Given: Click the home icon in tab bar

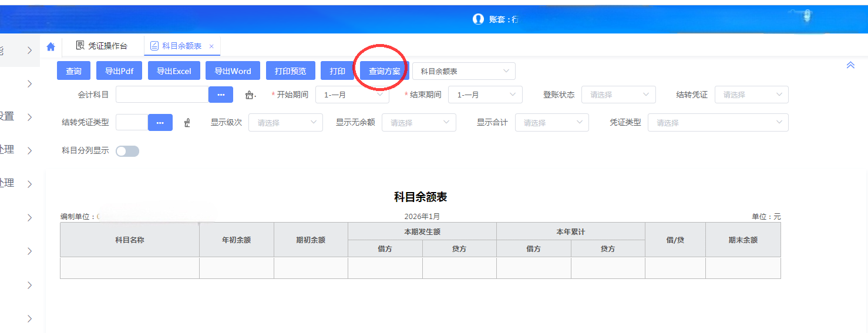Looking at the screenshot, I should pos(51,46).
